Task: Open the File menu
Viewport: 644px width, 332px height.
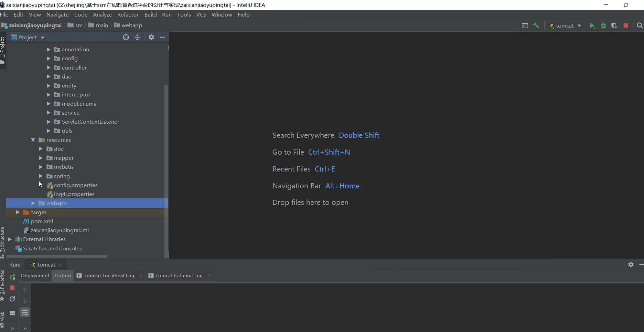Action: pyautogui.click(x=4, y=15)
